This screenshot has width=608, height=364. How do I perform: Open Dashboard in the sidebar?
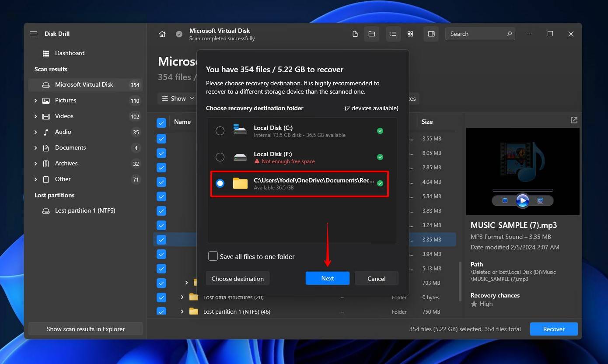[x=85, y=53]
